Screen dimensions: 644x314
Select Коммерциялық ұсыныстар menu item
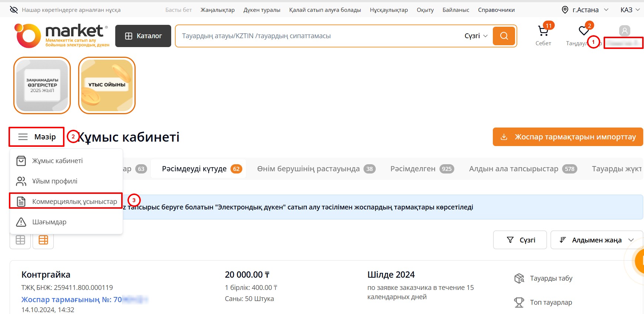pos(74,201)
